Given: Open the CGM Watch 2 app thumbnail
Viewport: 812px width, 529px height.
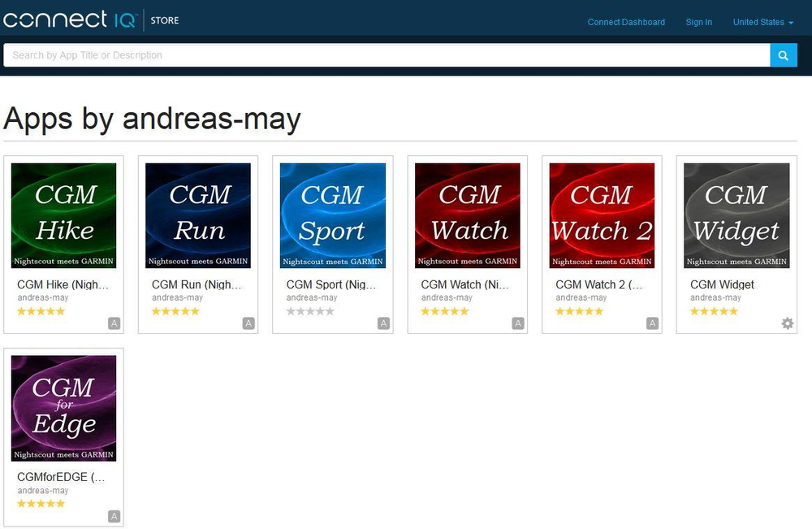Looking at the screenshot, I should (602, 215).
